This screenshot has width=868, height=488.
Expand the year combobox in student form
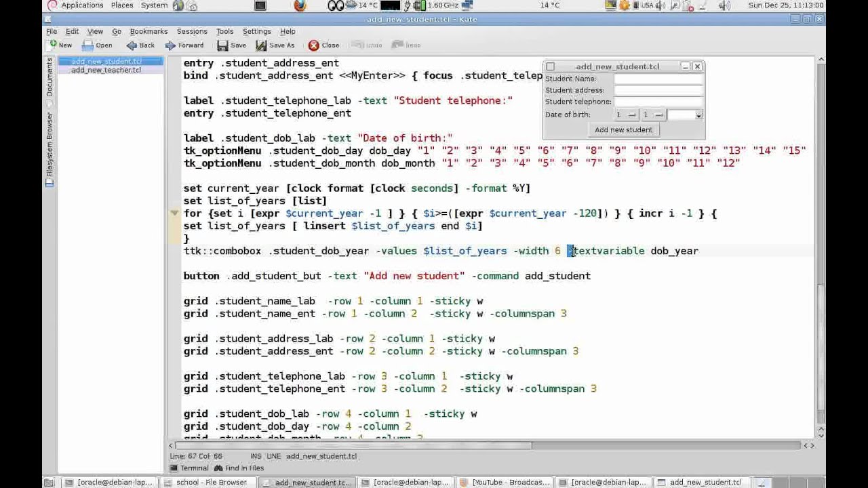click(x=698, y=115)
